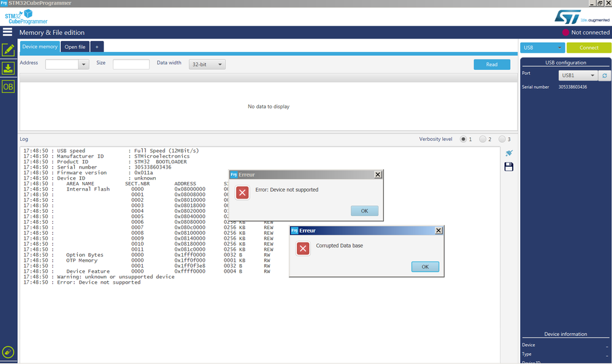Click log entry 'Device Feature'
The width and height of the screenshot is (612, 364).
pyautogui.click(x=88, y=271)
